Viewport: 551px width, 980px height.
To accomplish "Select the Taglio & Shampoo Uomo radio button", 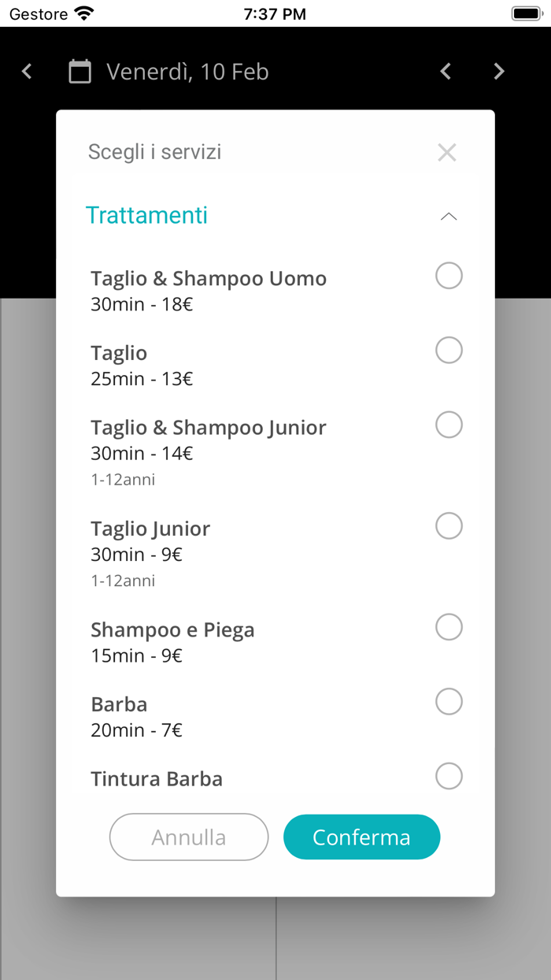I will (449, 276).
